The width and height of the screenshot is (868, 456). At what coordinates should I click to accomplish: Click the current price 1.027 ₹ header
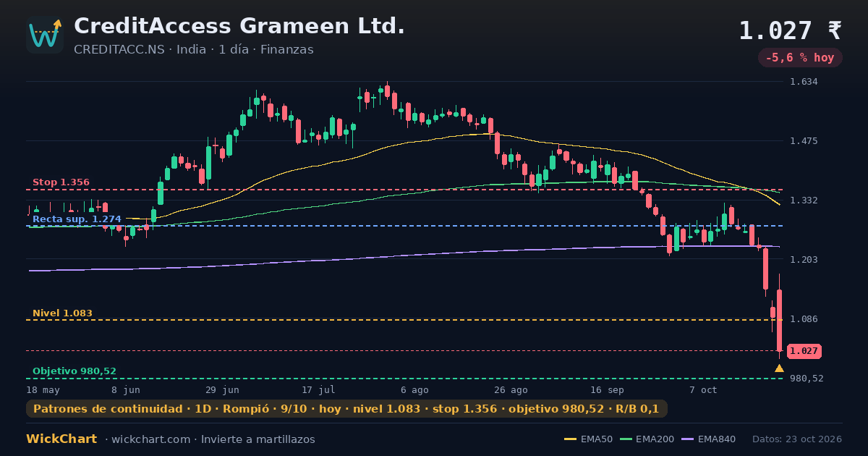pyautogui.click(x=790, y=30)
